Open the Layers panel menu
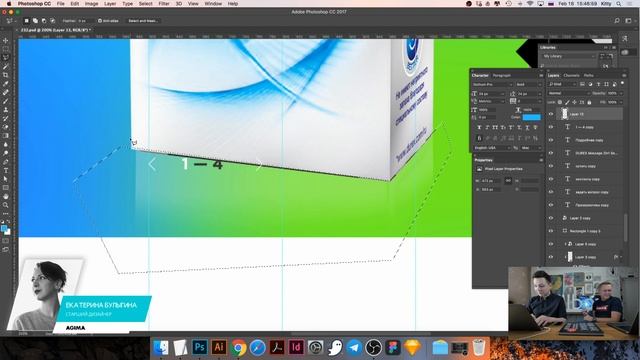This screenshot has width=640, height=360. point(624,76)
